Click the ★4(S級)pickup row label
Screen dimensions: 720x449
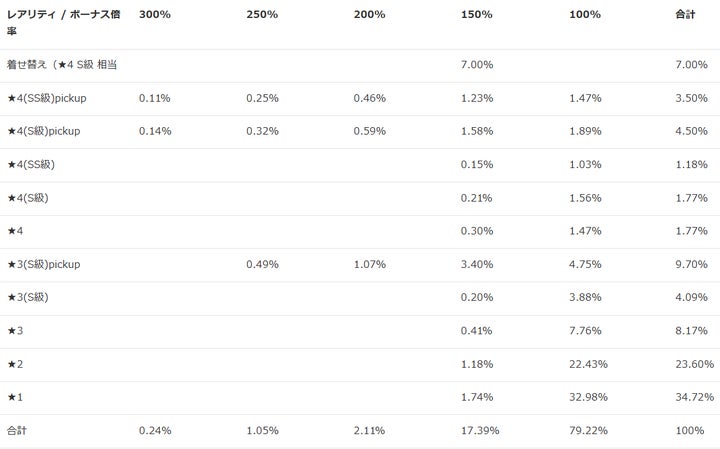[46, 131]
